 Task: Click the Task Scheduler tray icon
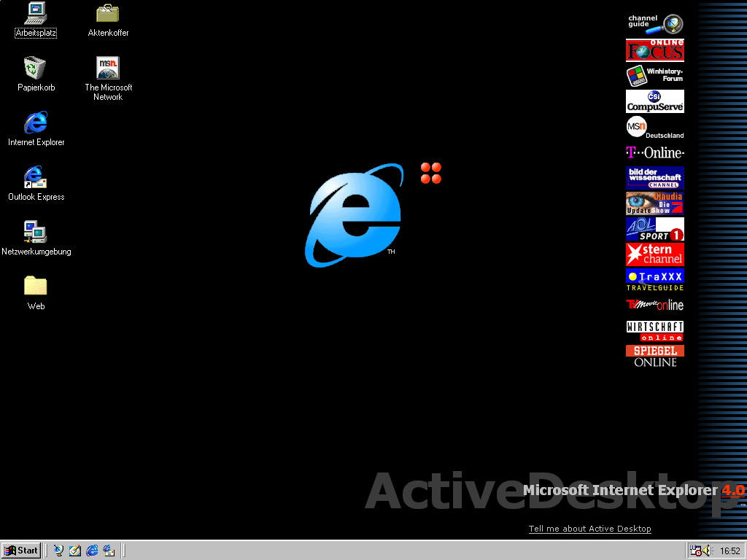[694, 550]
